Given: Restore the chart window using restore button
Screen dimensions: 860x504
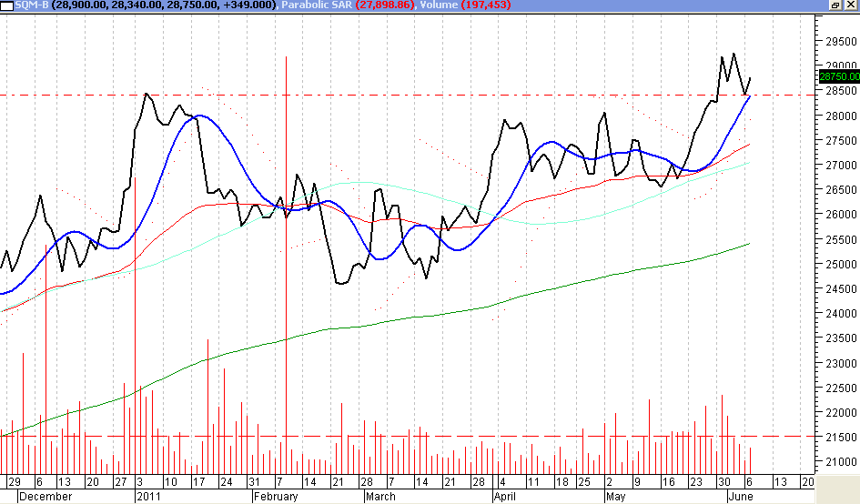Looking at the screenshot, I should click(835, 5).
